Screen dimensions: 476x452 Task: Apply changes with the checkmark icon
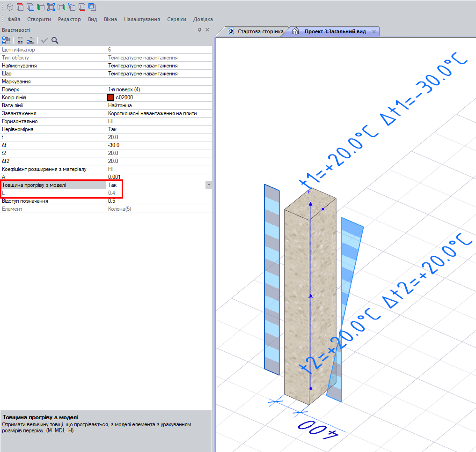pos(44,40)
